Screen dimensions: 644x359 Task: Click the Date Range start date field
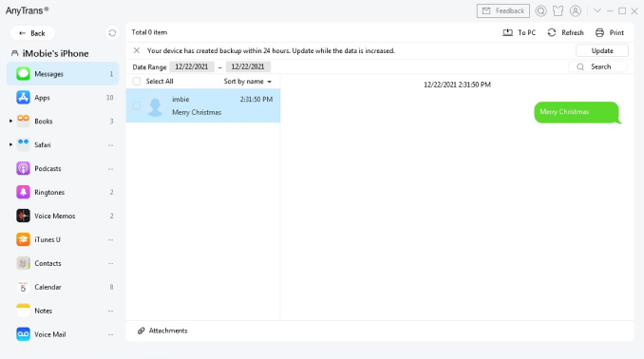[x=191, y=66]
